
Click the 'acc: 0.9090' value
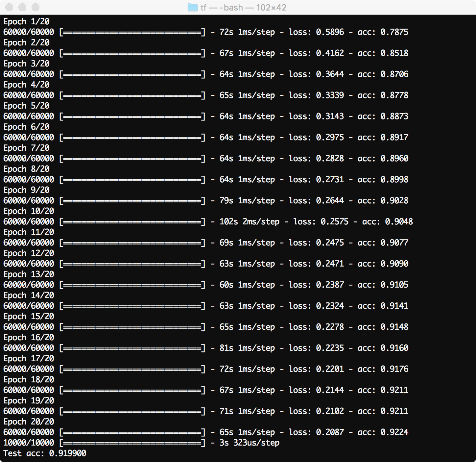[383, 264]
